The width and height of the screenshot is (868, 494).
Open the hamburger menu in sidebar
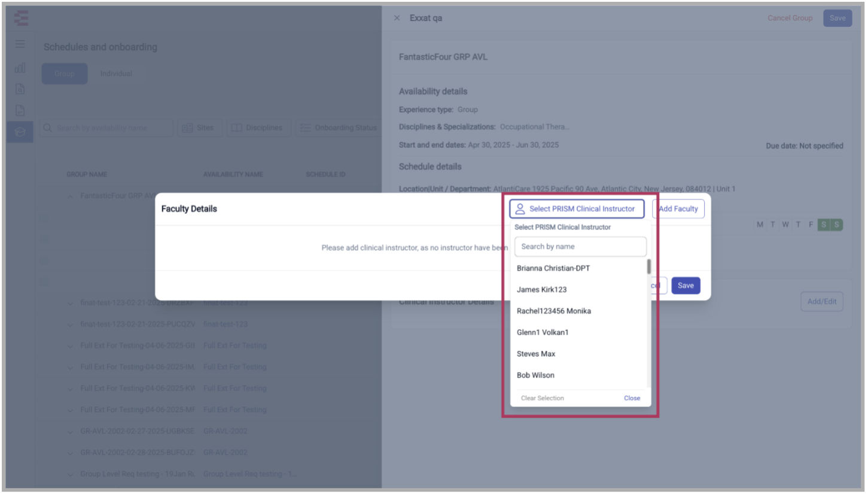tap(20, 44)
